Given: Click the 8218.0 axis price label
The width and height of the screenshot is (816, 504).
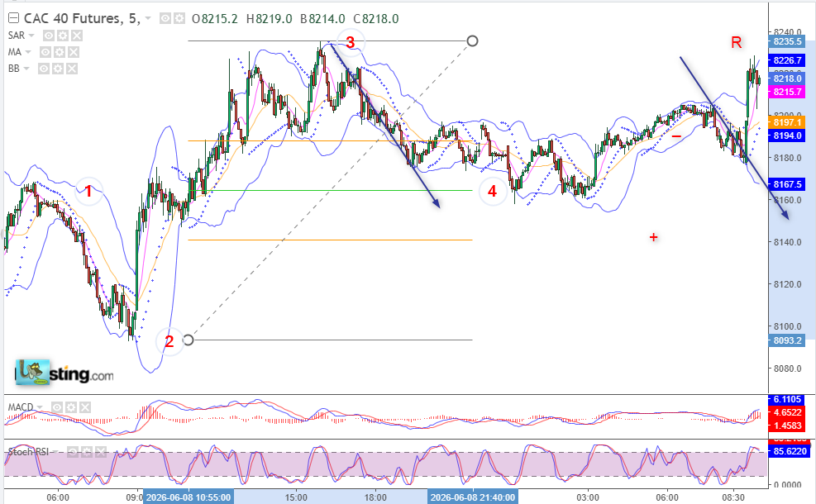Looking at the screenshot, I should [787, 78].
